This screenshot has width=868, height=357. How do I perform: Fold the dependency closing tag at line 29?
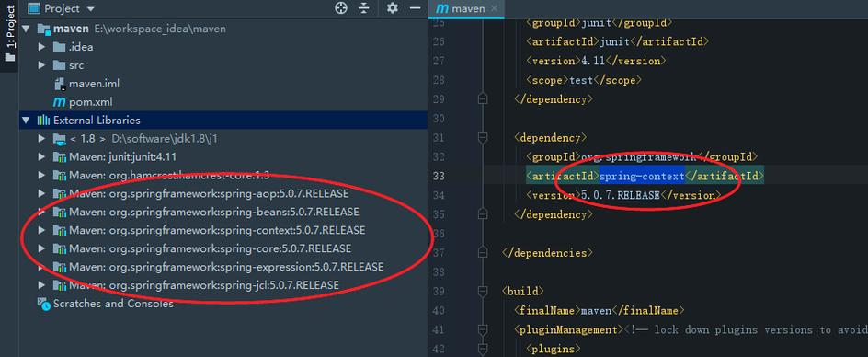[483, 99]
